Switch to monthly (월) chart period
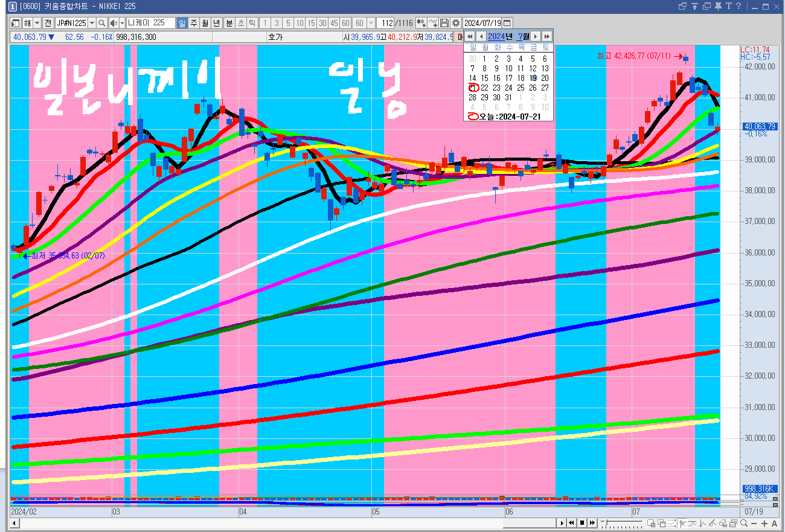Image resolution: width=785 pixels, height=532 pixels. (x=205, y=23)
